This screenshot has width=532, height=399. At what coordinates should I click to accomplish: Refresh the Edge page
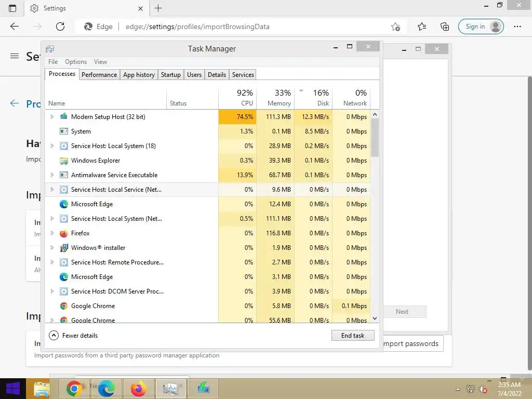pos(60,26)
